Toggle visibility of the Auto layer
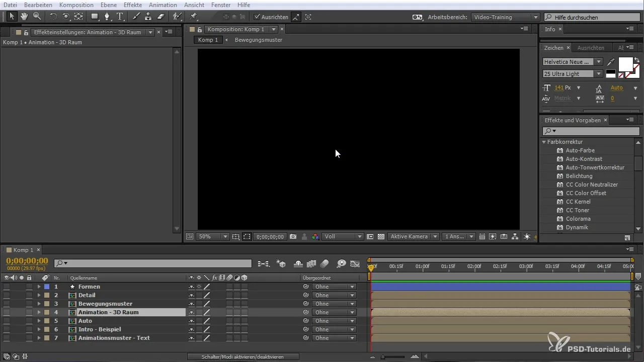This screenshot has height=362, width=644. coord(7,321)
